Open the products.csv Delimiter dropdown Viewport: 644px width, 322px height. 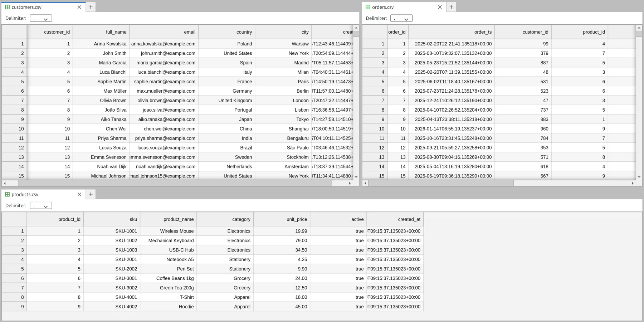click(41, 206)
